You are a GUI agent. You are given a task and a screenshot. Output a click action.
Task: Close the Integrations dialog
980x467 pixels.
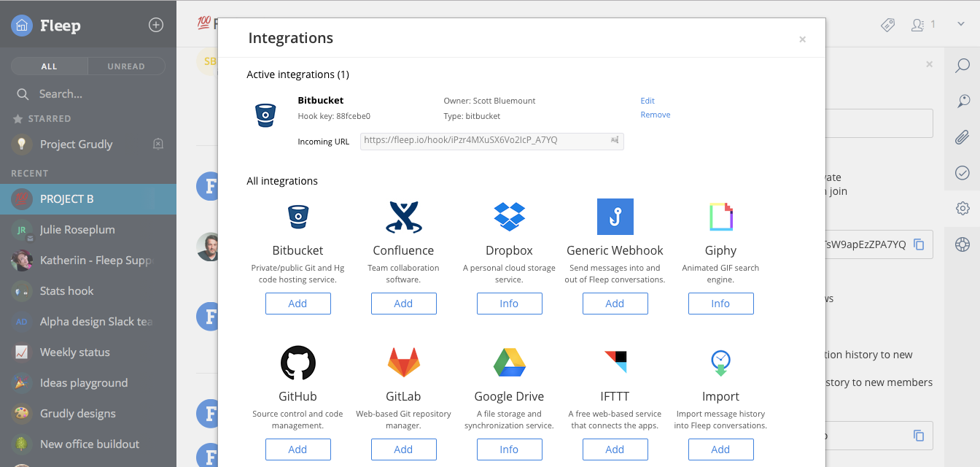pyautogui.click(x=802, y=39)
